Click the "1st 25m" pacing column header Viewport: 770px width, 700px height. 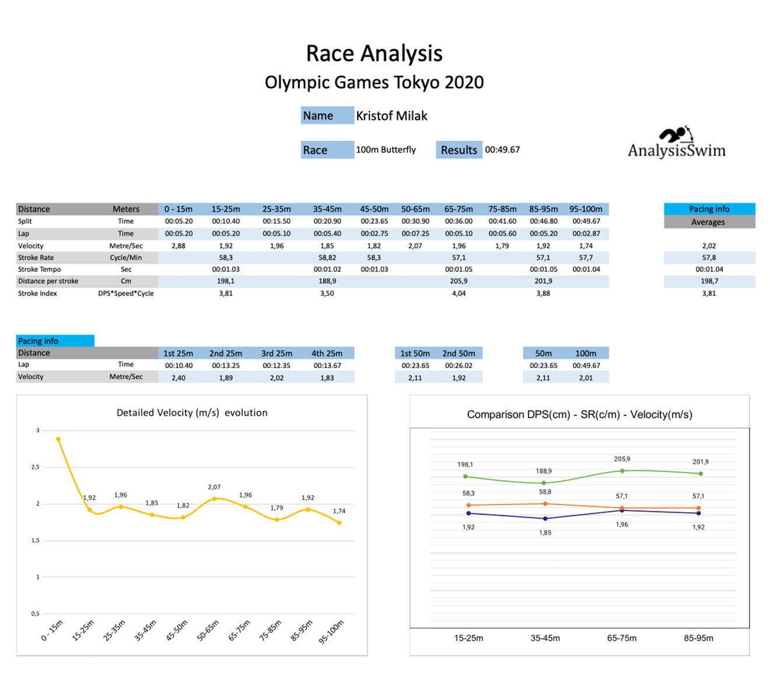click(178, 353)
